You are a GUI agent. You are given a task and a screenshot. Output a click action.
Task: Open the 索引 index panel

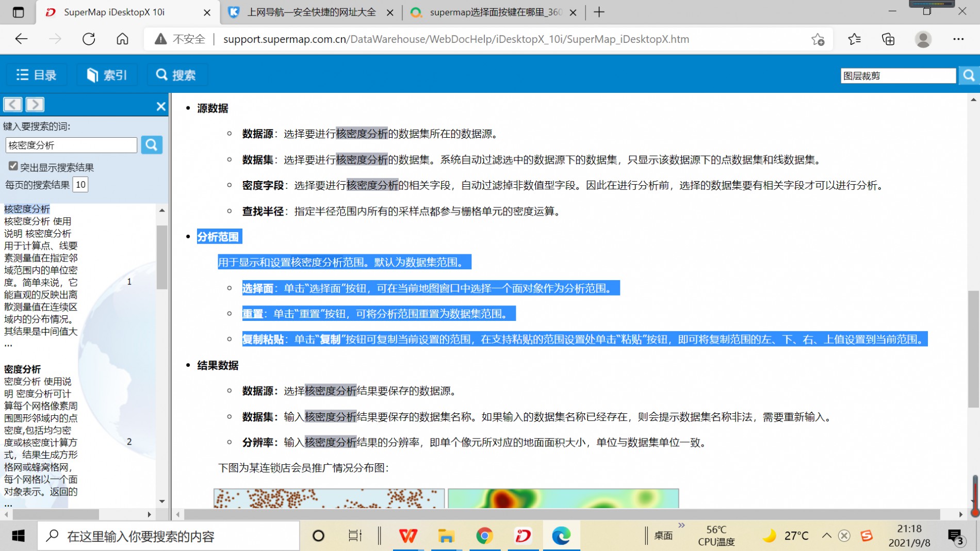[107, 75]
